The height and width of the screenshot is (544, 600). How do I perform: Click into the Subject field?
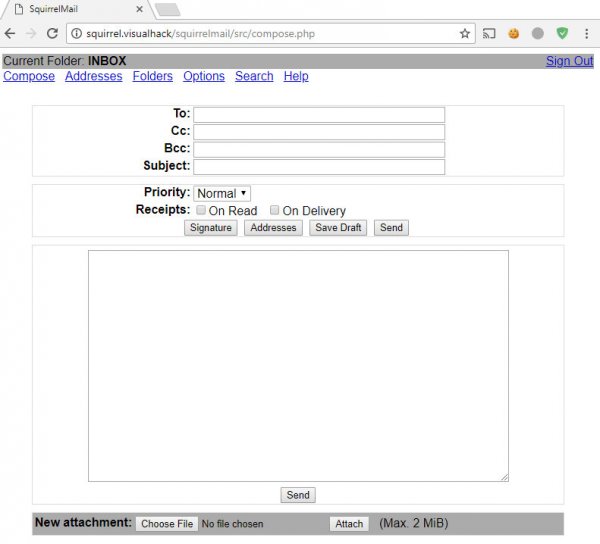318,166
